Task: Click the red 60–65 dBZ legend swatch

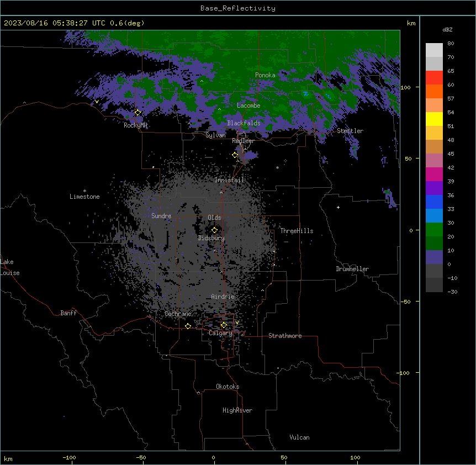Action: pos(434,77)
